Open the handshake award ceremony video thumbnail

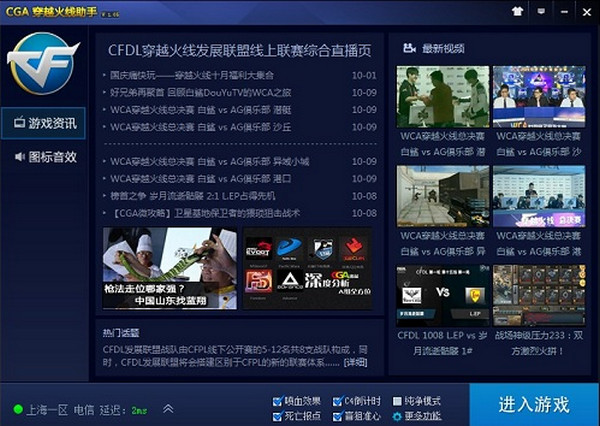point(443,96)
